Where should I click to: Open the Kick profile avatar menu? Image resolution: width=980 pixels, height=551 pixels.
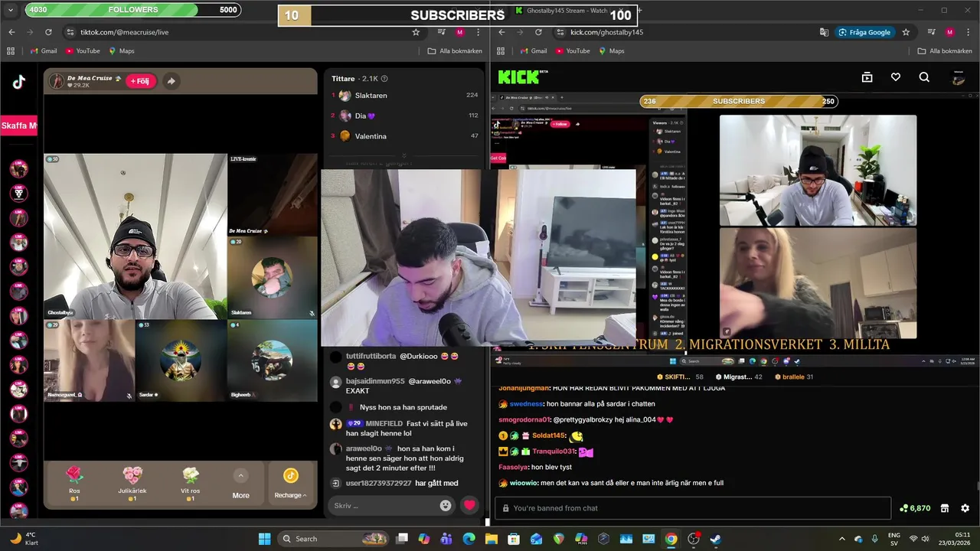tap(959, 77)
